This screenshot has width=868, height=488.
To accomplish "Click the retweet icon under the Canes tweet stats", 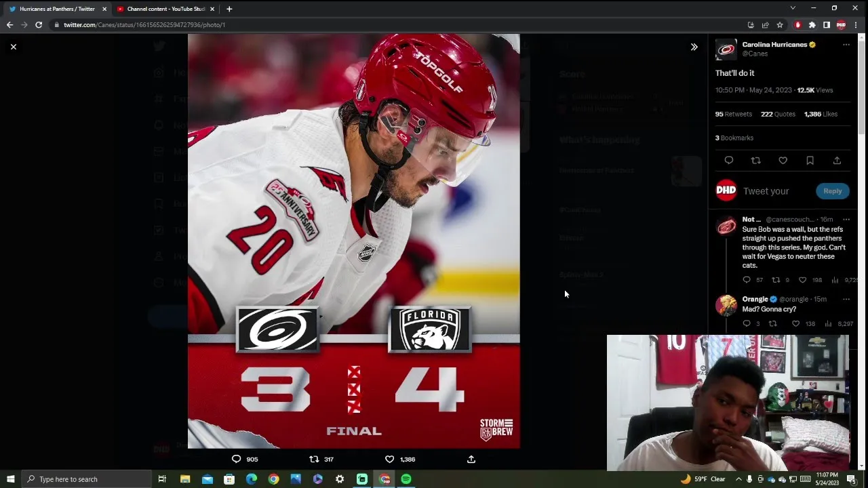I will pyautogui.click(x=756, y=161).
